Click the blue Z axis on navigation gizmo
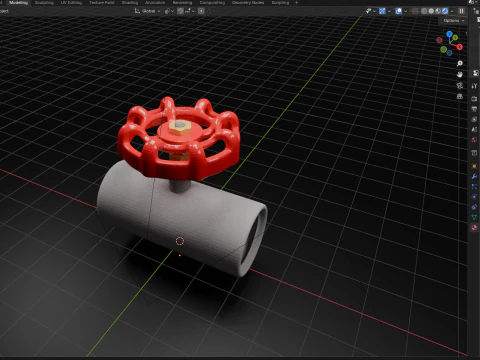The width and height of the screenshot is (480, 360). pos(449,34)
